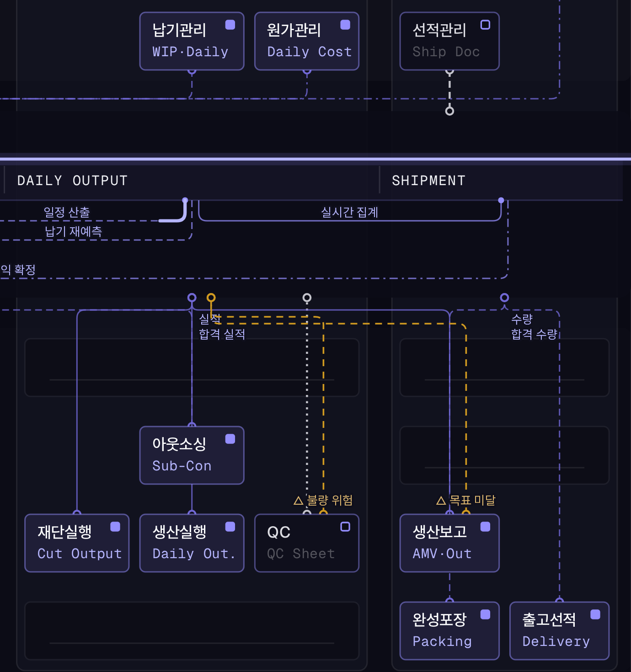Screen dimensions: 631x672
Task: Click the white port circle below 선적관리
Action: click(x=449, y=111)
